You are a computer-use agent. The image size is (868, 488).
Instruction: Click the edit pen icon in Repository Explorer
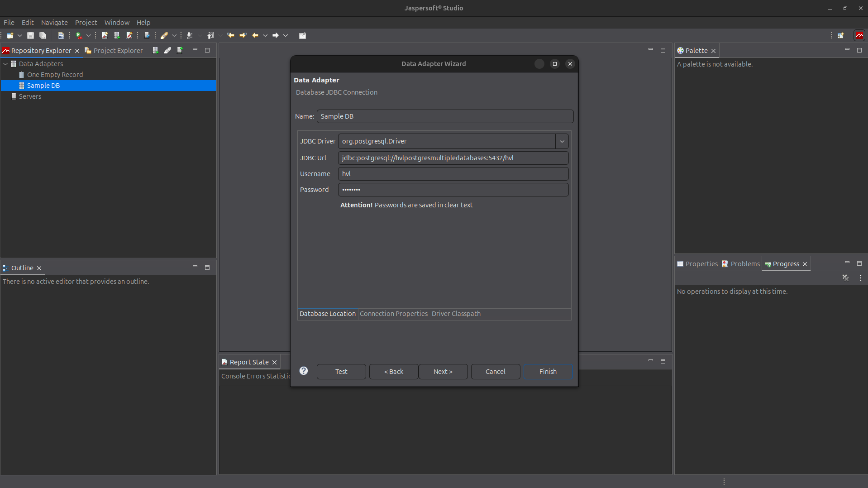167,50
